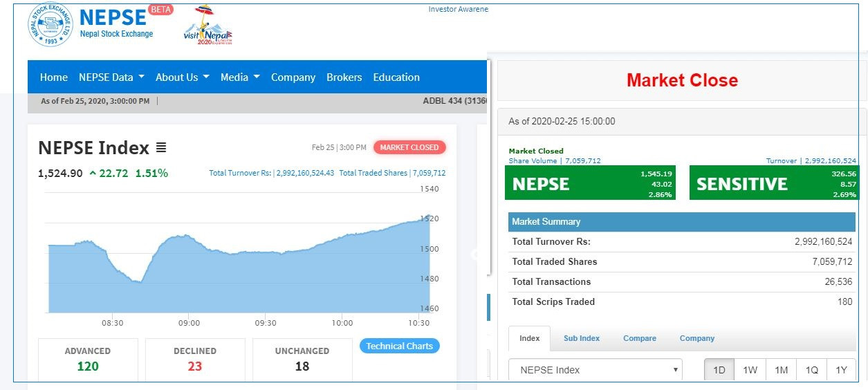Image resolution: width=868 pixels, height=390 pixels.
Task: Click the Investor Awareness link at top
Action: [458, 9]
